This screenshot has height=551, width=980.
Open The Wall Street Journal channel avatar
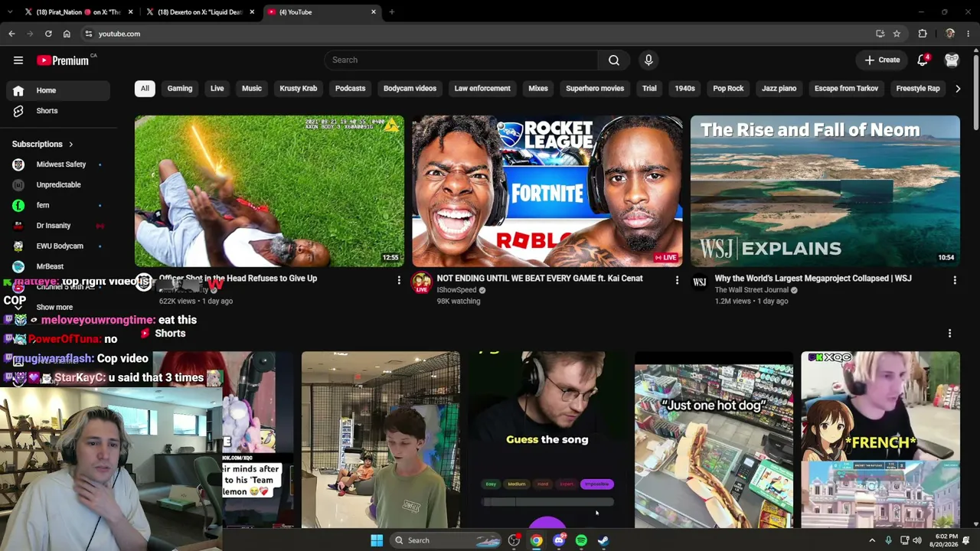699,282
